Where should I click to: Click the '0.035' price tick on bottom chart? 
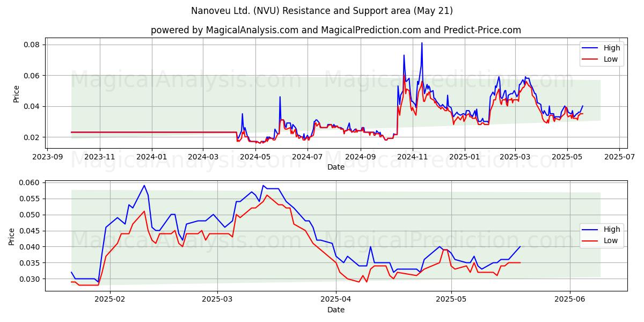tap(31, 263)
